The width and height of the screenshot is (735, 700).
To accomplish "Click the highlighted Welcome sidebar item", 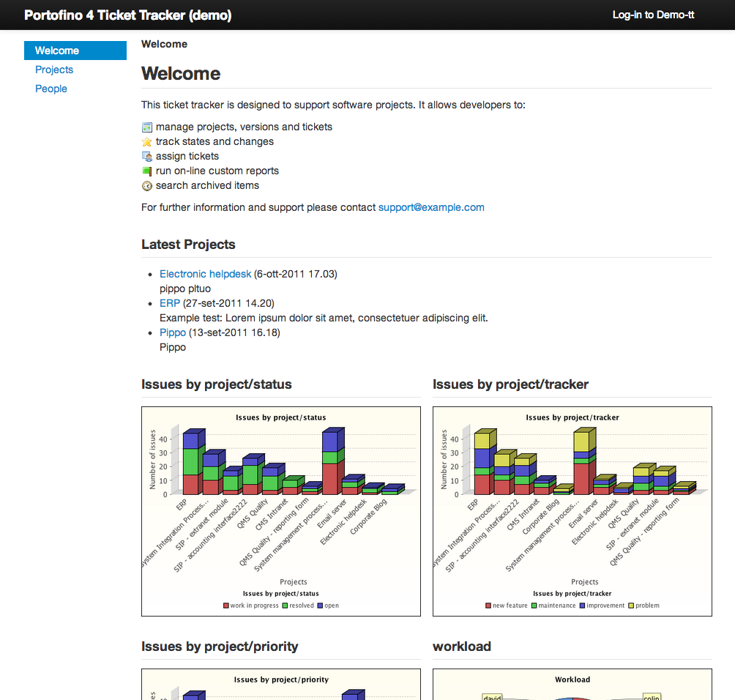I will 56,51.
